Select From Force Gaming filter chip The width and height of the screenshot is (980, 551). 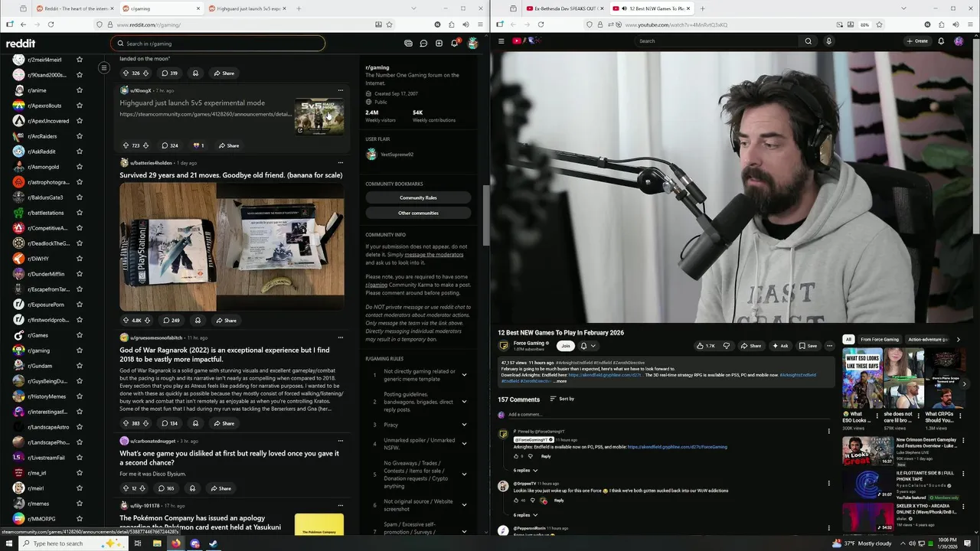coord(879,339)
